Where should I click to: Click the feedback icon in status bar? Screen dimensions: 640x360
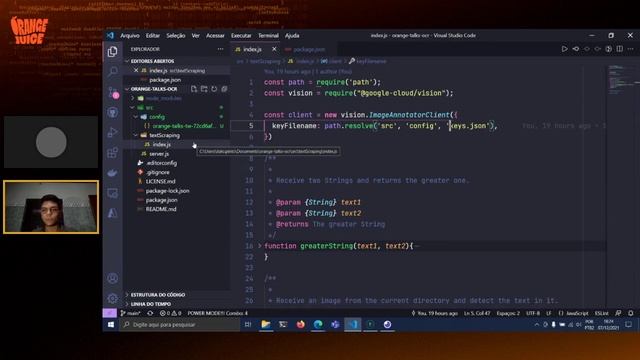click(x=618, y=313)
